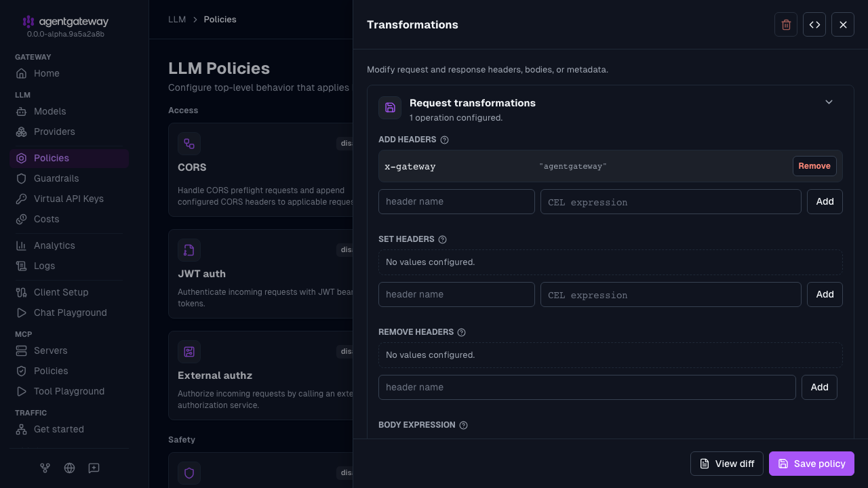This screenshot has width=868, height=488.
Task: Click the x-gateway header name text
Action: [410, 166]
